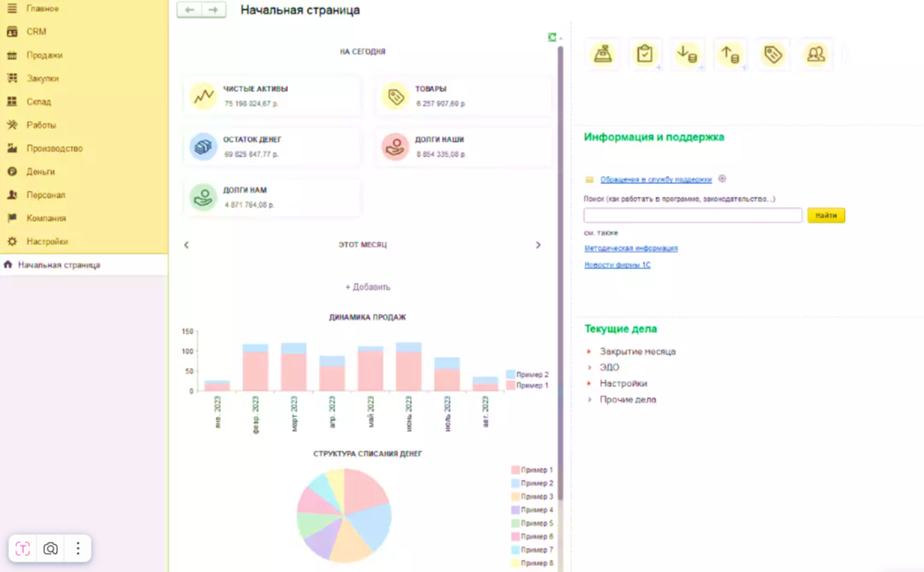The width and height of the screenshot is (924, 572).
Task: Click the pie chart Структура списания денег
Action: (x=344, y=516)
